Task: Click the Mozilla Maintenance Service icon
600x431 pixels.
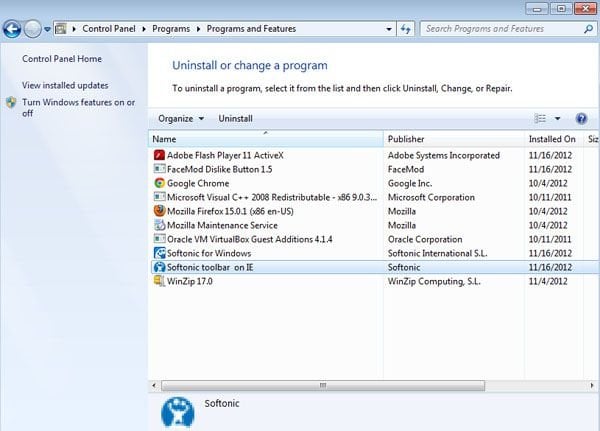Action: pyautogui.click(x=159, y=225)
